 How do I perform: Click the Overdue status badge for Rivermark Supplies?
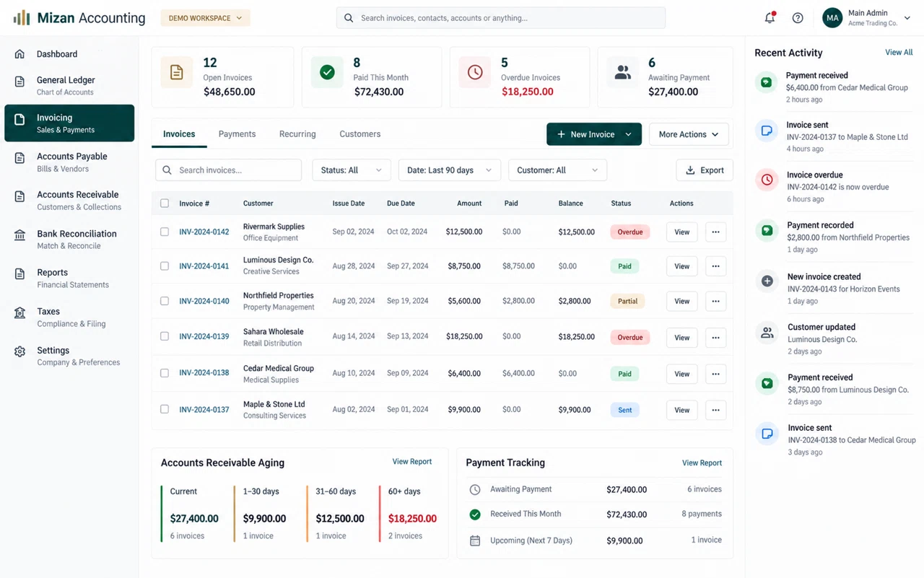(x=630, y=232)
